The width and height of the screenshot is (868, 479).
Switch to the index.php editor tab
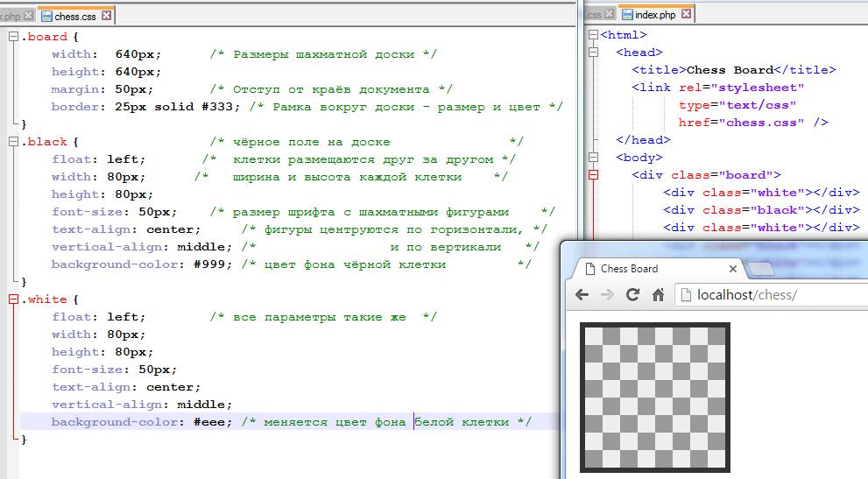(657, 15)
